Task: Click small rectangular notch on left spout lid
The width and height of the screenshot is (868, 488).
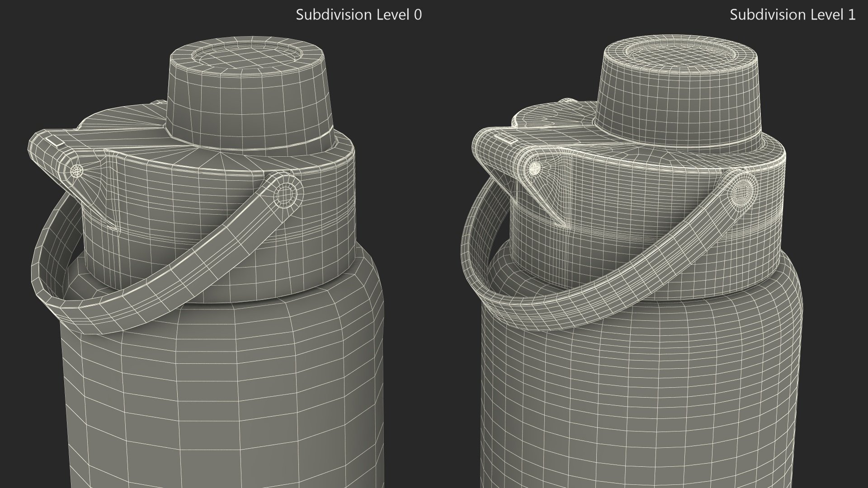Action: click(x=55, y=141)
